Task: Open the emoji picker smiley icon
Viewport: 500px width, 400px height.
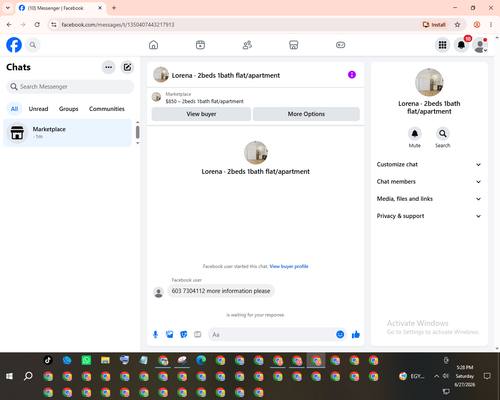Action: (x=340, y=334)
